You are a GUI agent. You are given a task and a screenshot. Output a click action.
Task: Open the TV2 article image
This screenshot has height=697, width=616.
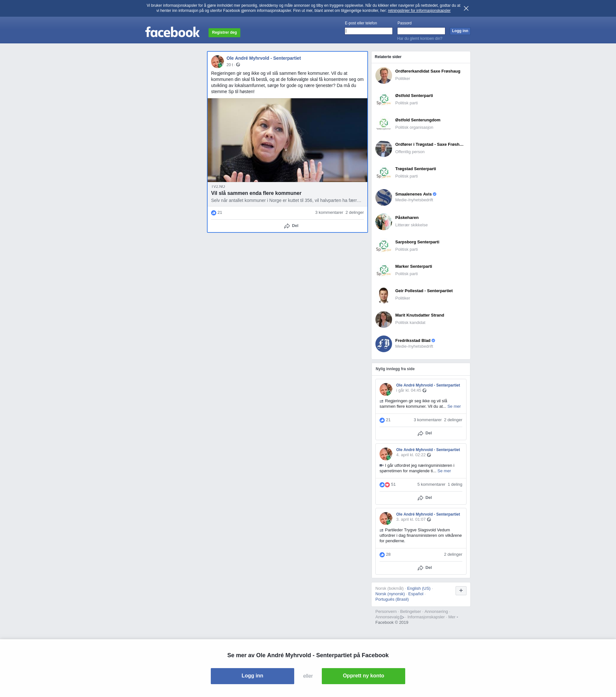tap(287, 140)
